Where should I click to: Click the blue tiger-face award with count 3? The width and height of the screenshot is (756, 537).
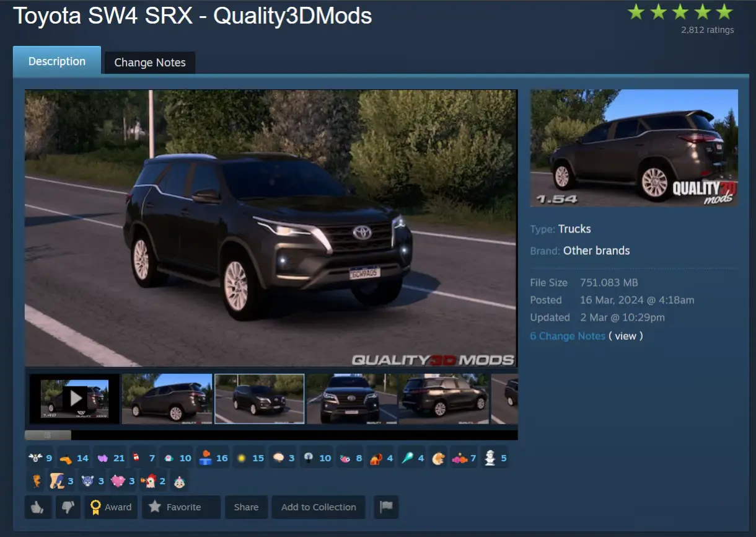coord(92,481)
